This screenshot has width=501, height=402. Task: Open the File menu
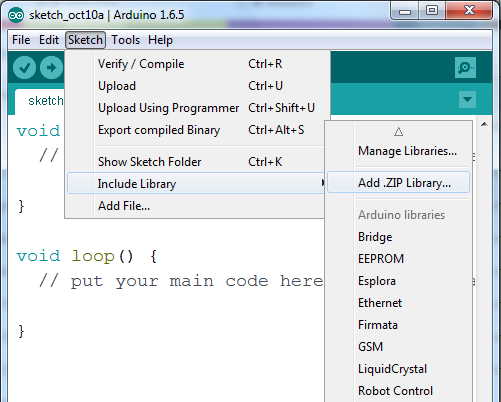click(x=21, y=40)
